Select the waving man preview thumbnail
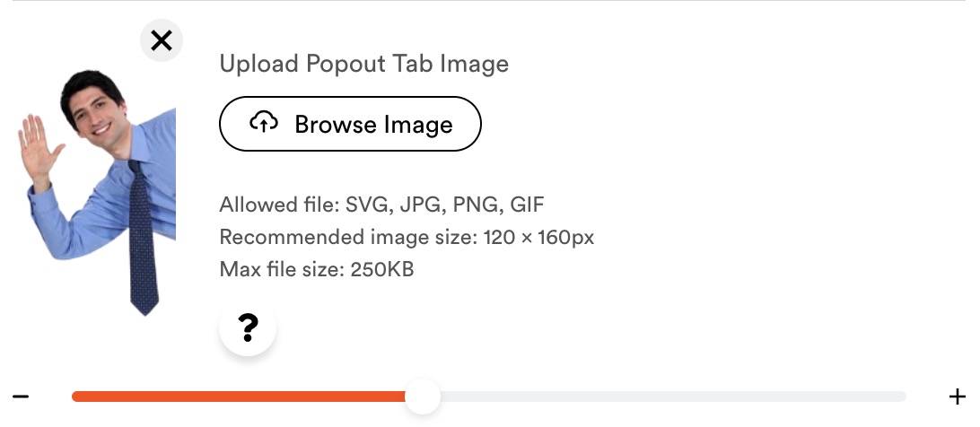980x427 pixels. [x=97, y=193]
